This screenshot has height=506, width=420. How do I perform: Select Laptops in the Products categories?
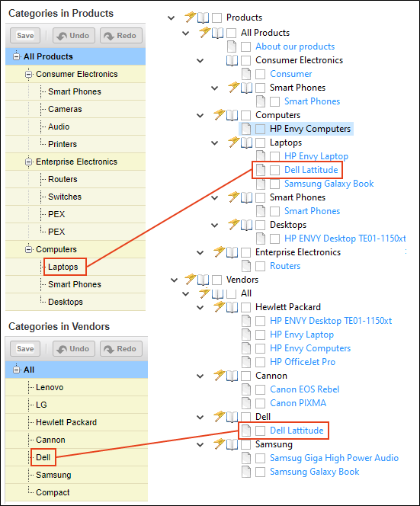coord(63,267)
